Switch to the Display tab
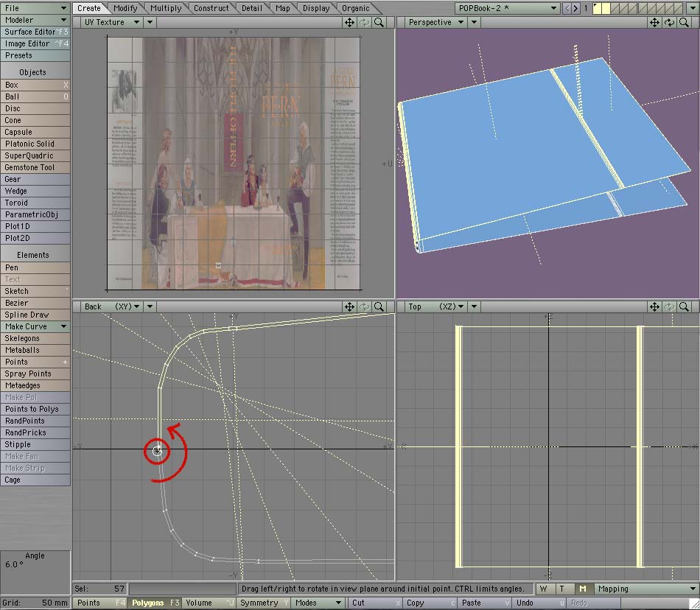700x610 pixels. 316,8
